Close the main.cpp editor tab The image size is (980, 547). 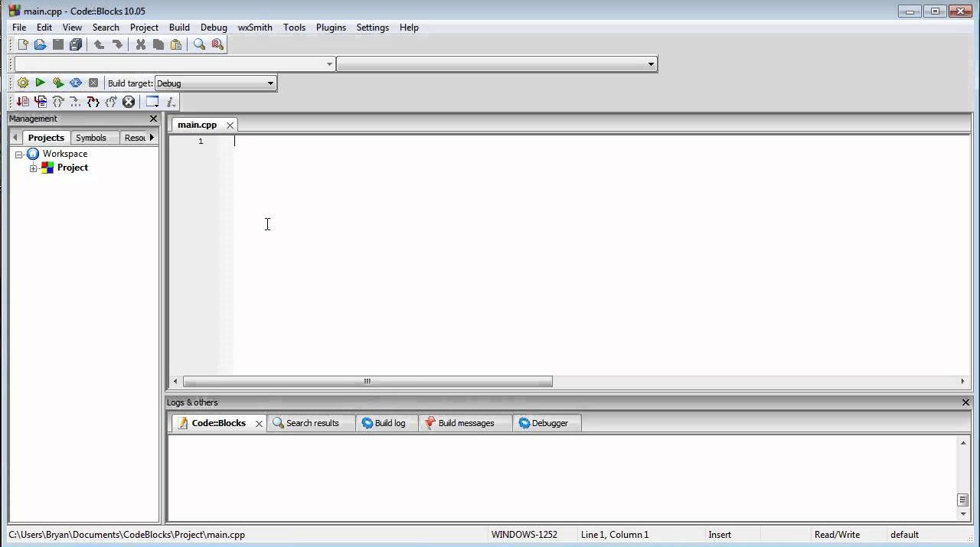(230, 125)
